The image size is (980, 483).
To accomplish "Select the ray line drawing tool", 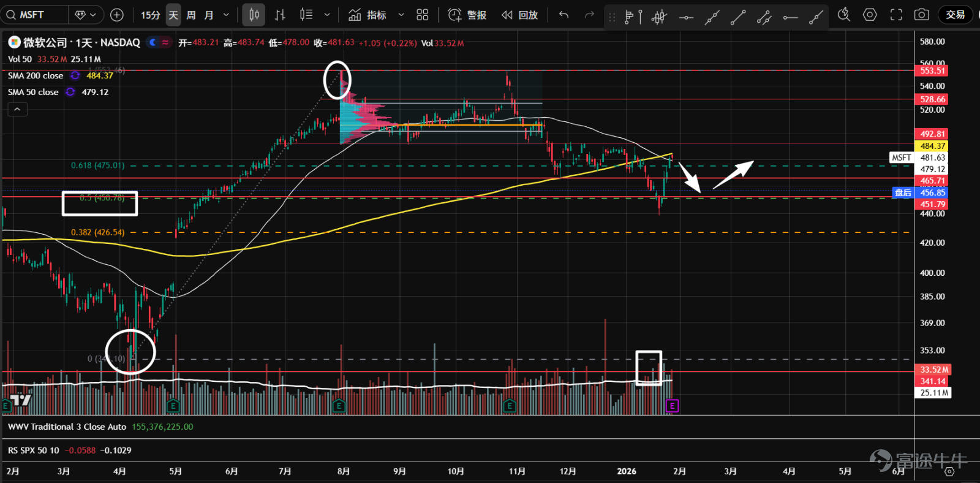I will 816,17.
